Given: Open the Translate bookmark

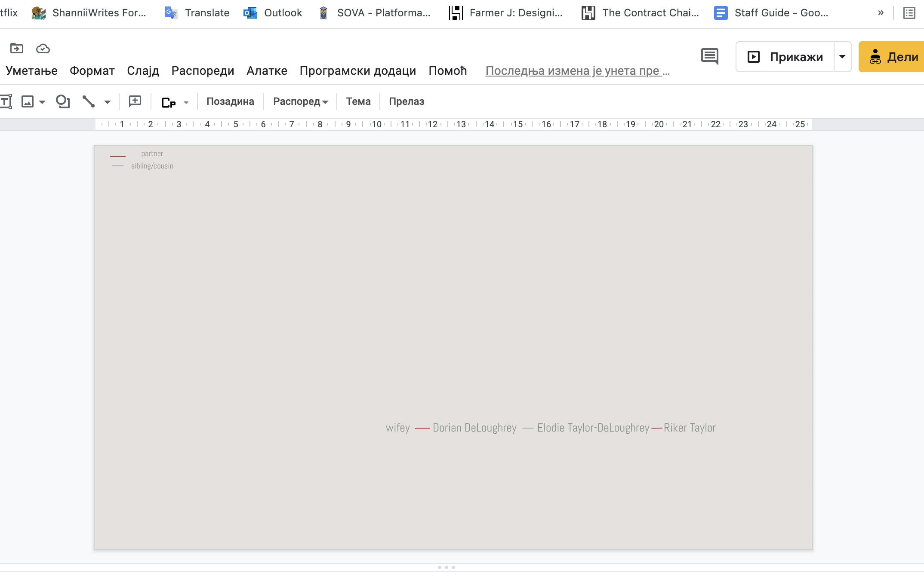Looking at the screenshot, I should [197, 13].
